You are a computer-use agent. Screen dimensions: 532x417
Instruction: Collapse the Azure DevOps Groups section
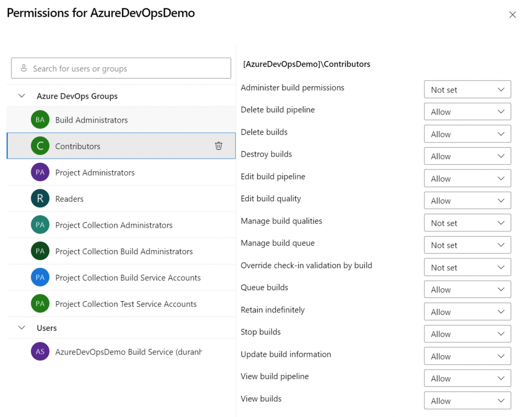coord(22,96)
